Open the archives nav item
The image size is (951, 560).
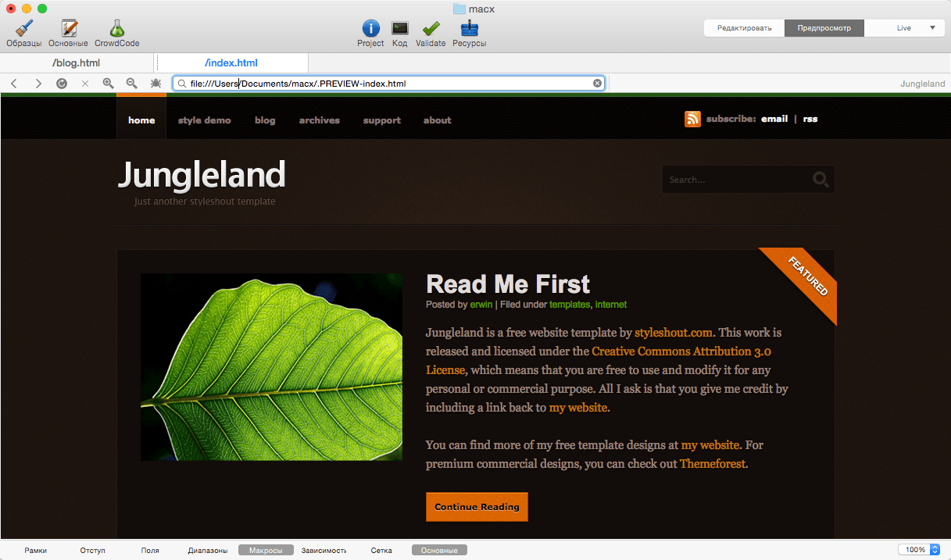320,120
